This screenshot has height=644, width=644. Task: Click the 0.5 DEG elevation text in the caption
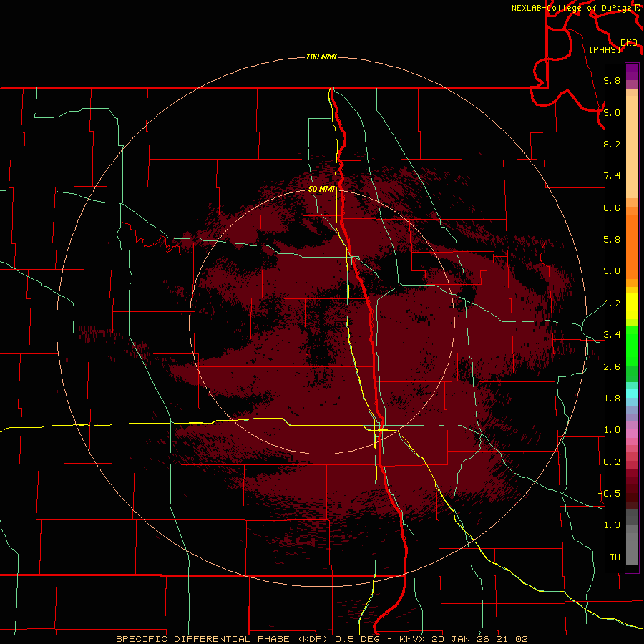pyautogui.click(x=358, y=639)
